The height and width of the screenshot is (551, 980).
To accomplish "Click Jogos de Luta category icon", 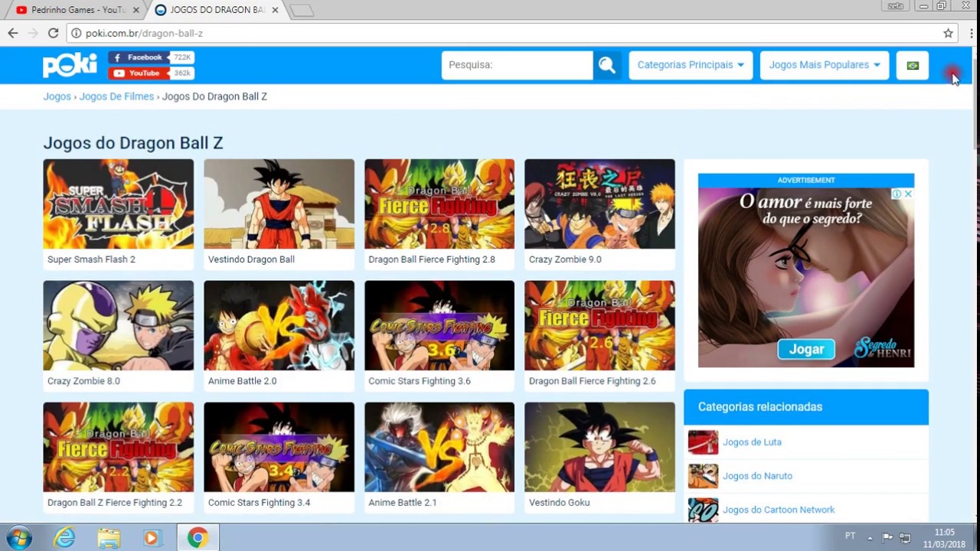I will pyautogui.click(x=703, y=442).
